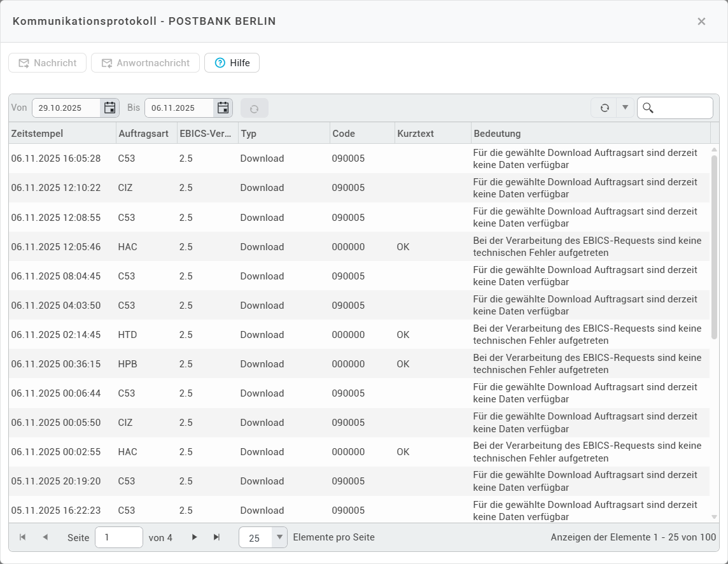Screen dimensions: 728x564
Task: Click into the search input field
Action: pyautogui.click(x=682, y=108)
